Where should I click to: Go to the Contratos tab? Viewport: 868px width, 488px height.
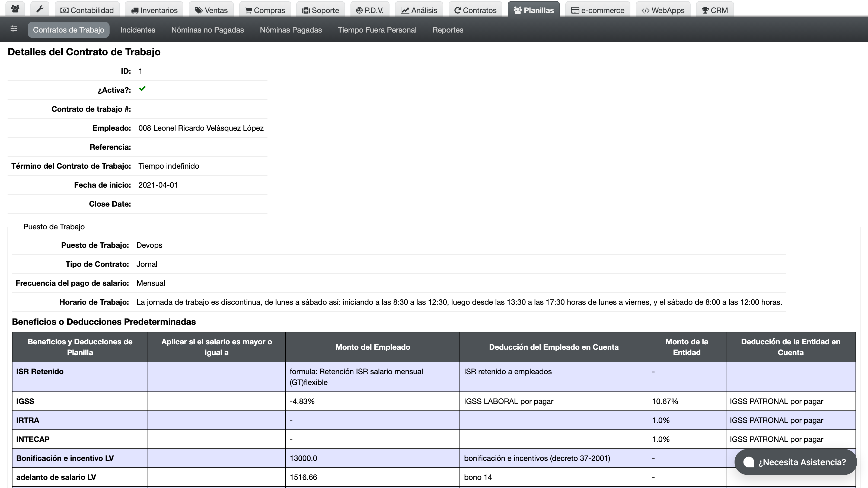[x=475, y=10]
